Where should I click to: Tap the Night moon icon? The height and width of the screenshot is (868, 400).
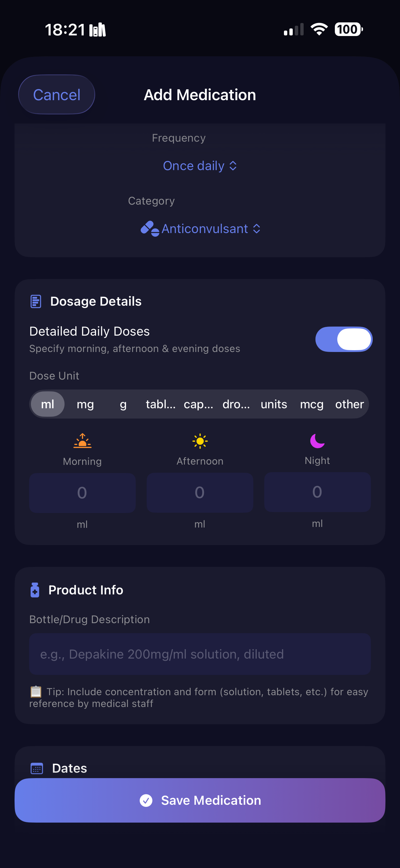coord(317,441)
